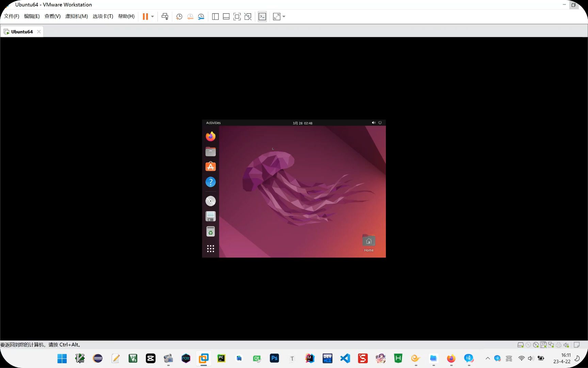
Task: Toggle the library sidebar panel view
Action: (x=215, y=16)
